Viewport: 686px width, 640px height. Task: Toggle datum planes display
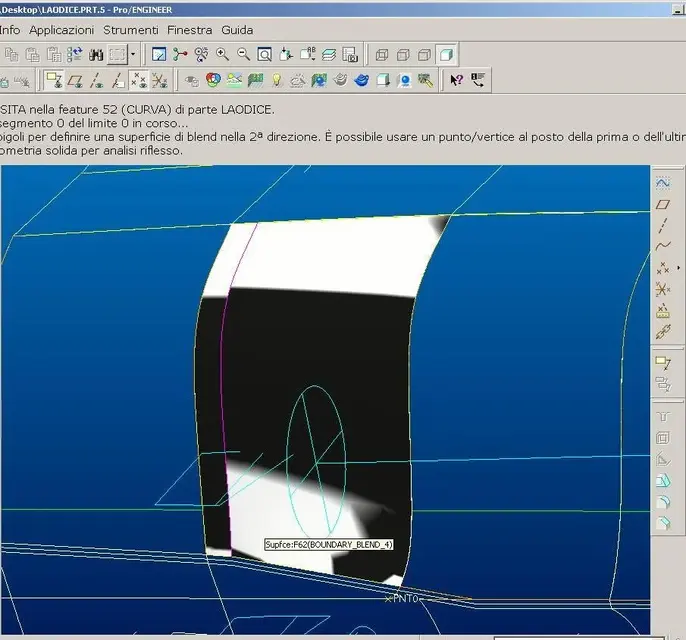pos(75,81)
